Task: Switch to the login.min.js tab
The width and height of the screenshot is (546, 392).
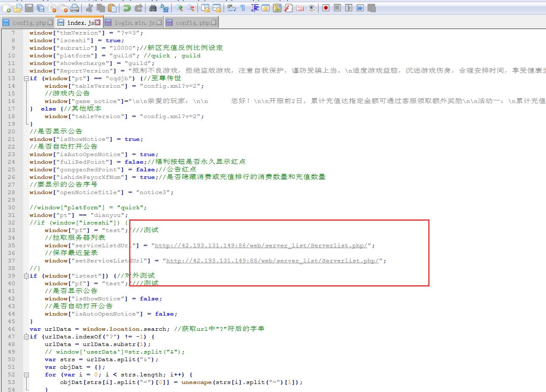Action: [134, 23]
